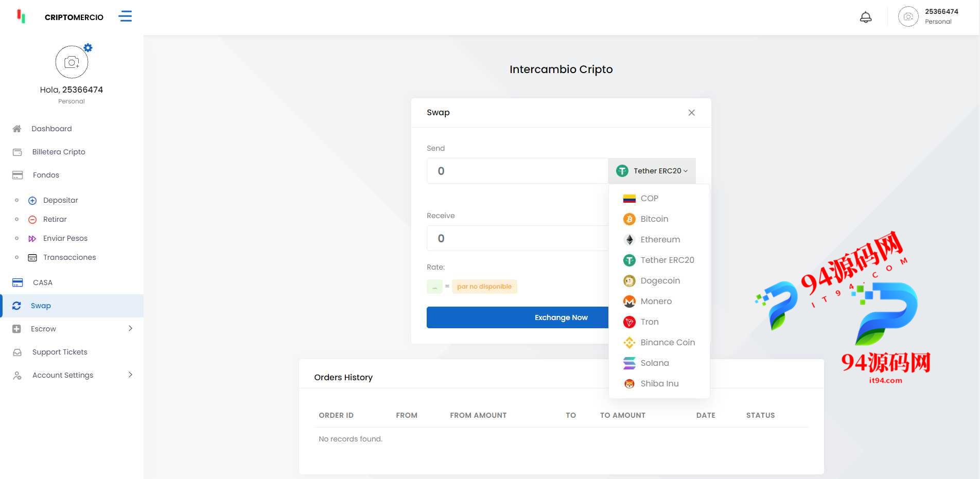
Task: Click the Dashboard home icon
Action: 17,129
